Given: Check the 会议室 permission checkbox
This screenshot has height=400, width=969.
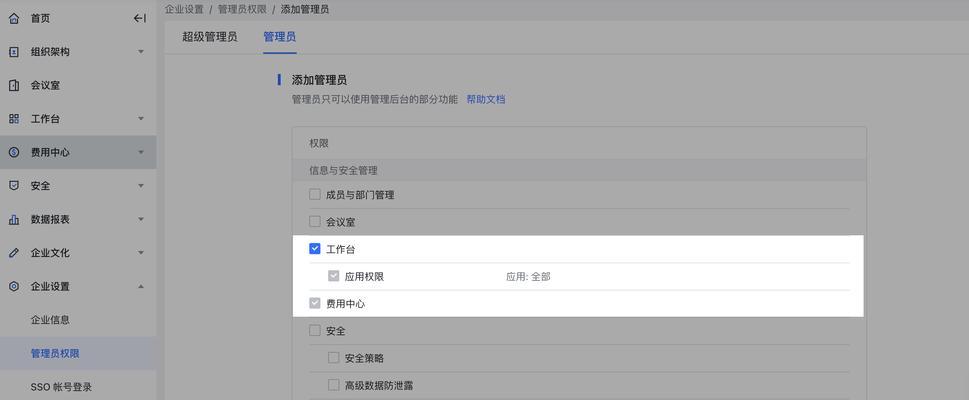Looking at the screenshot, I should tap(315, 221).
